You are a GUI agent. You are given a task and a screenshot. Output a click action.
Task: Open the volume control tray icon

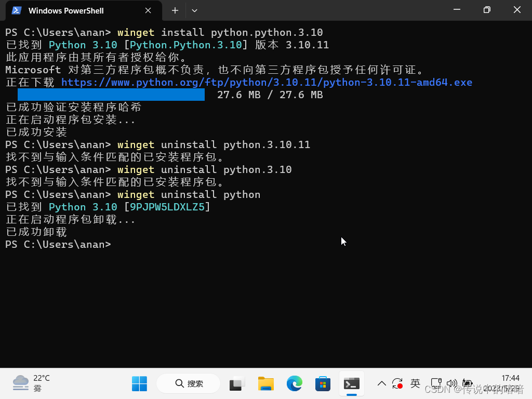coord(451,384)
